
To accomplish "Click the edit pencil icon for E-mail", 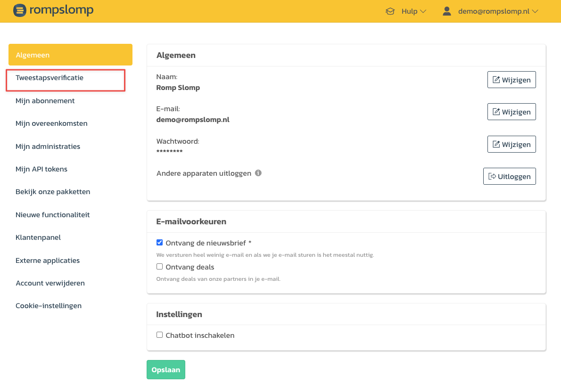I will (x=496, y=112).
